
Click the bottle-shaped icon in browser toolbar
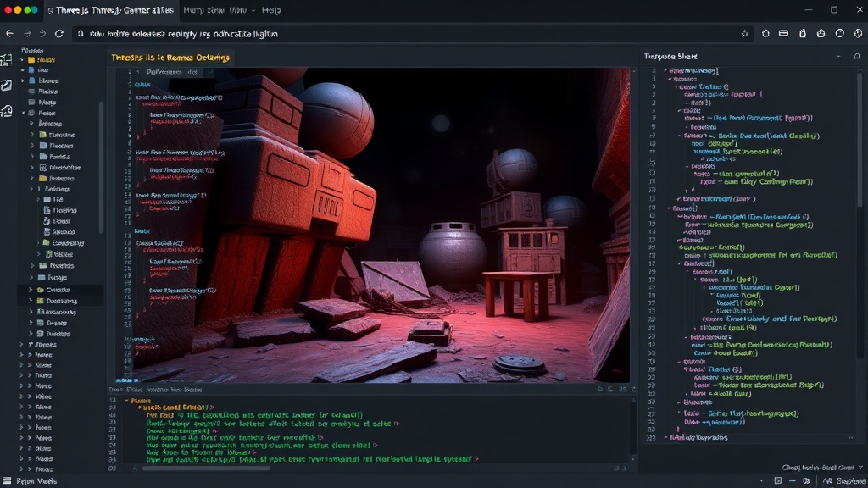tap(803, 34)
